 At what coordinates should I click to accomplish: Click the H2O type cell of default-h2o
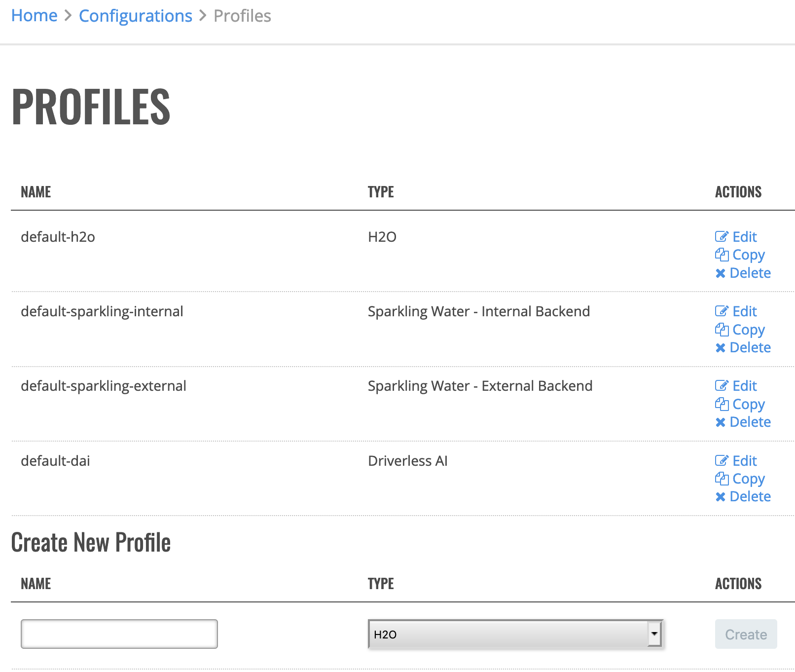[x=382, y=237]
